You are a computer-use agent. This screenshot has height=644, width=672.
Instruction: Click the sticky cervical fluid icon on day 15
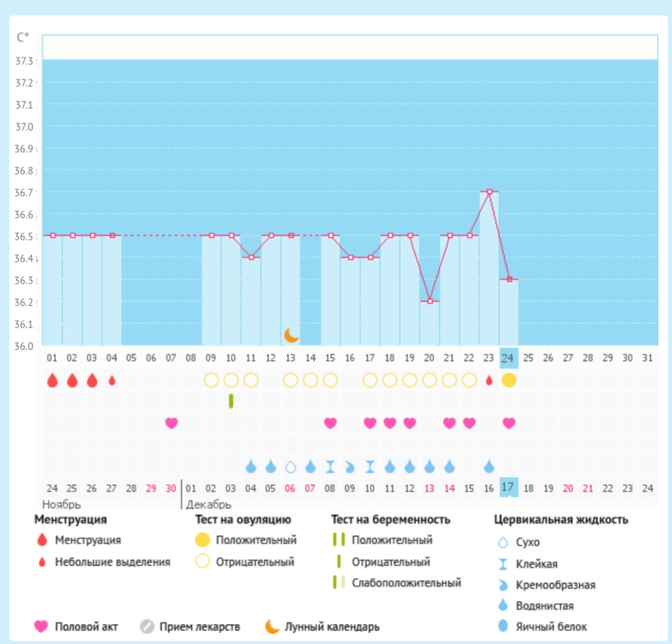click(x=331, y=466)
